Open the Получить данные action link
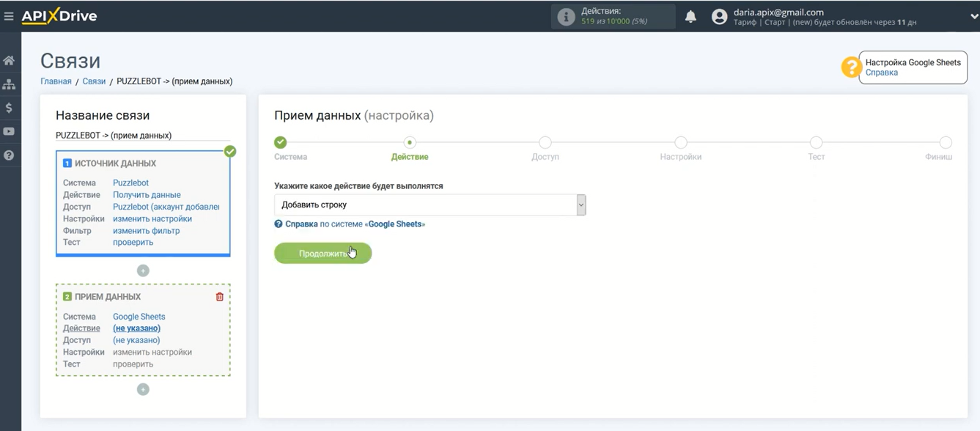This screenshot has height=431, width=980. point(147,195)
